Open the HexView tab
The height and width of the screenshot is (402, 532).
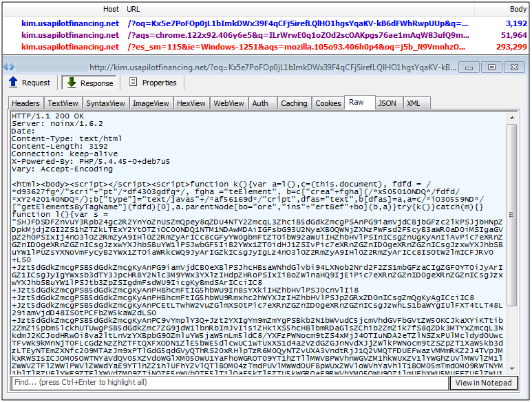191,103
